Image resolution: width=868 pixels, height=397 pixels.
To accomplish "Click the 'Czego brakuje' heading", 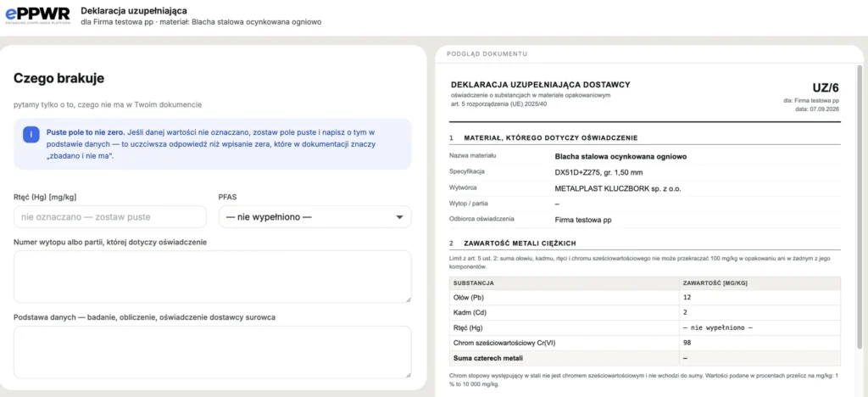I will pos(58,79).
